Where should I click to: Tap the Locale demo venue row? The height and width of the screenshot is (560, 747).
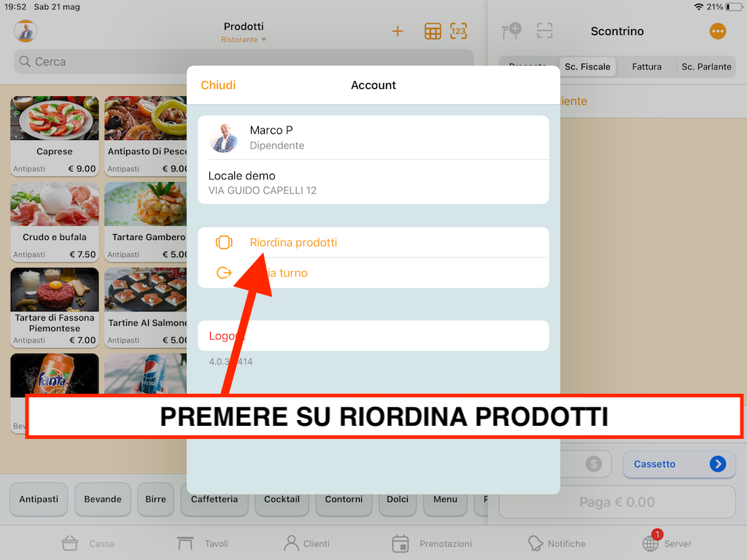[x=373, y=182]
